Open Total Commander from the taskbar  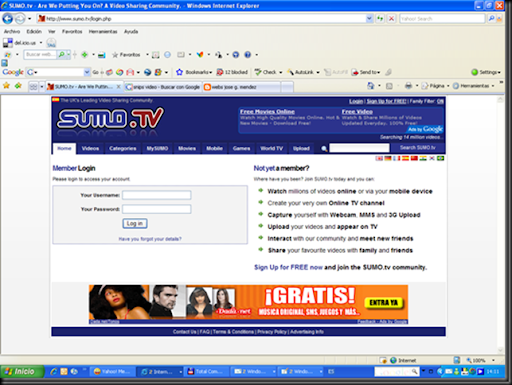click(x=207, y=371)
